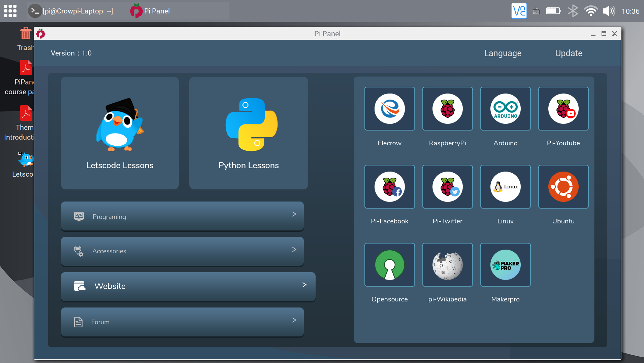Open the Wi-Fi network icon

click(591, 11)
